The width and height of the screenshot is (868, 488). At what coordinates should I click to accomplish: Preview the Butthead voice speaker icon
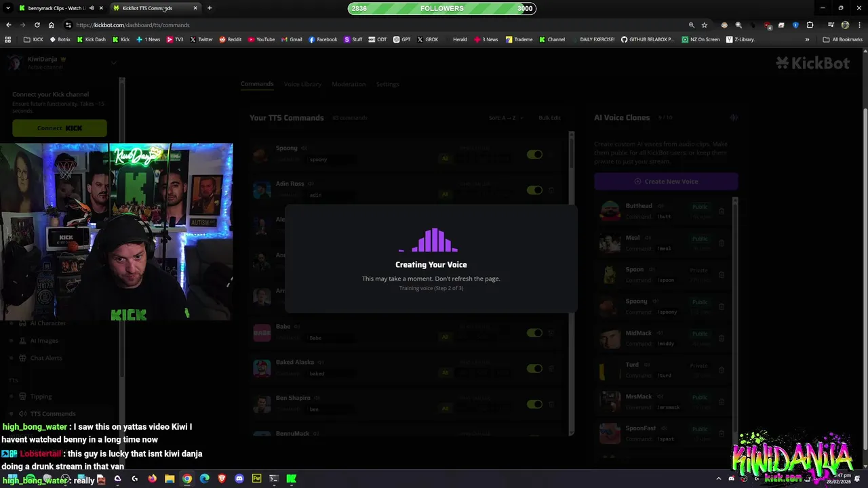[659, 206]
